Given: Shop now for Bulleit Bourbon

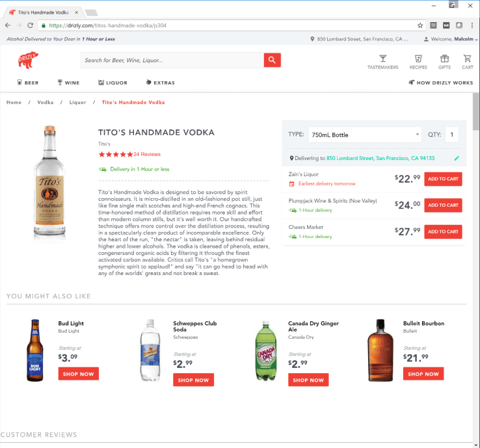Looking at the screenshot, I should [x=423, y=374].
